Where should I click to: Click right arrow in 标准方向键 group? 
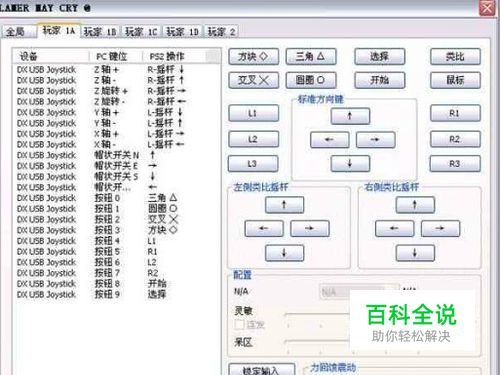pos(376,140)
